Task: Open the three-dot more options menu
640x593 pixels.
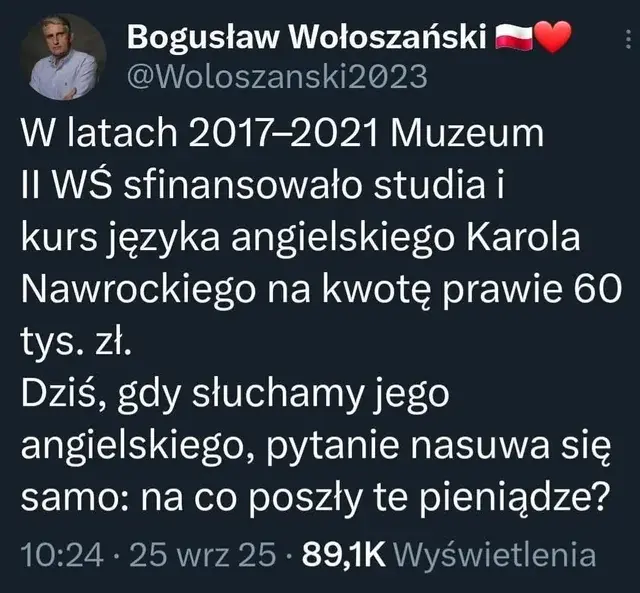Action: pyautogui.click(x=627, y=39)
